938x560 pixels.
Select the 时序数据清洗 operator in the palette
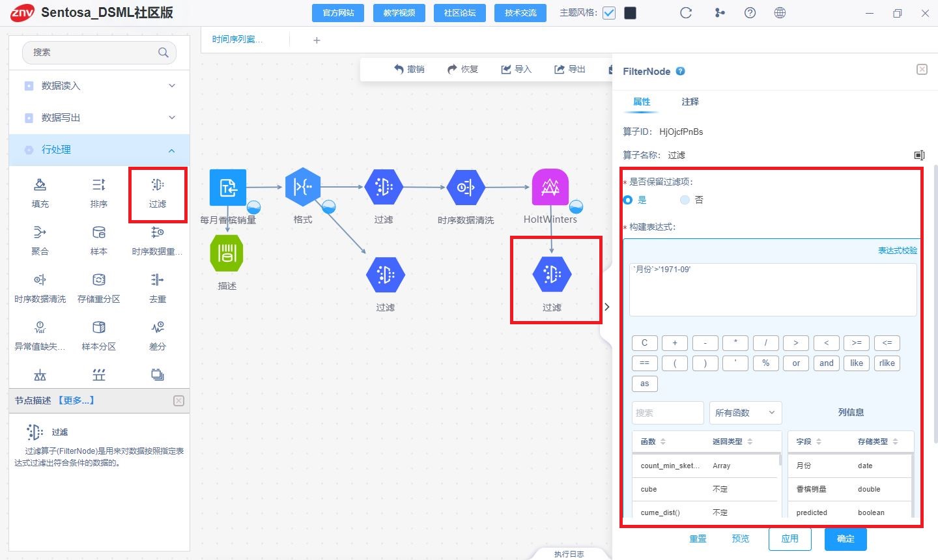coord(40,280)
